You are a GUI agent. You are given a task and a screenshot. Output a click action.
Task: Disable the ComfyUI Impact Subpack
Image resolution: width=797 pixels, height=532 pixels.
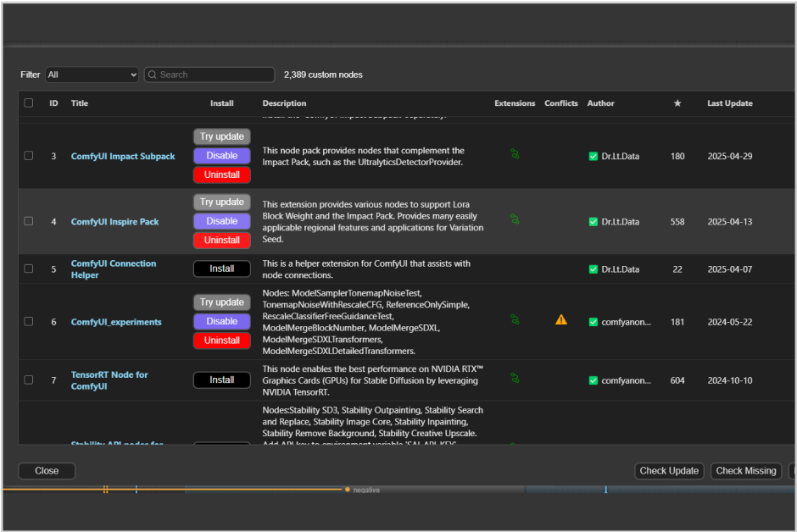pos(222,156)
